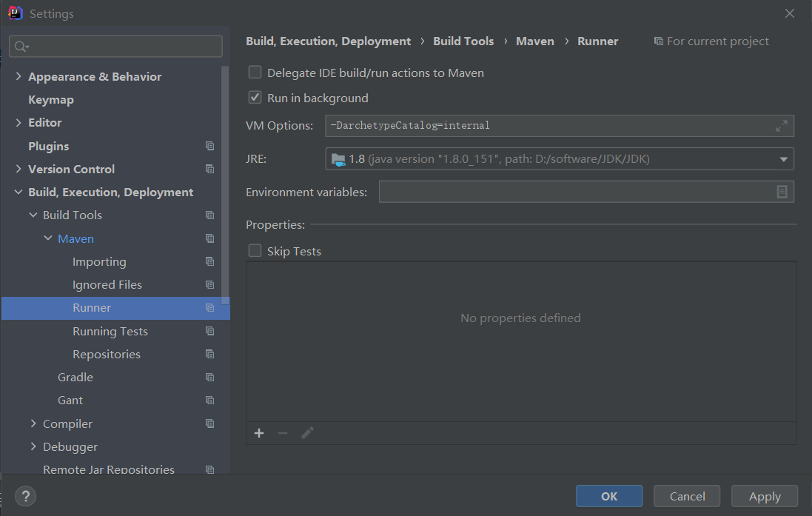Enable Delegate IDE build/run actions to Maven
This screenshot has width=812, height=516.
pos(255,73)
